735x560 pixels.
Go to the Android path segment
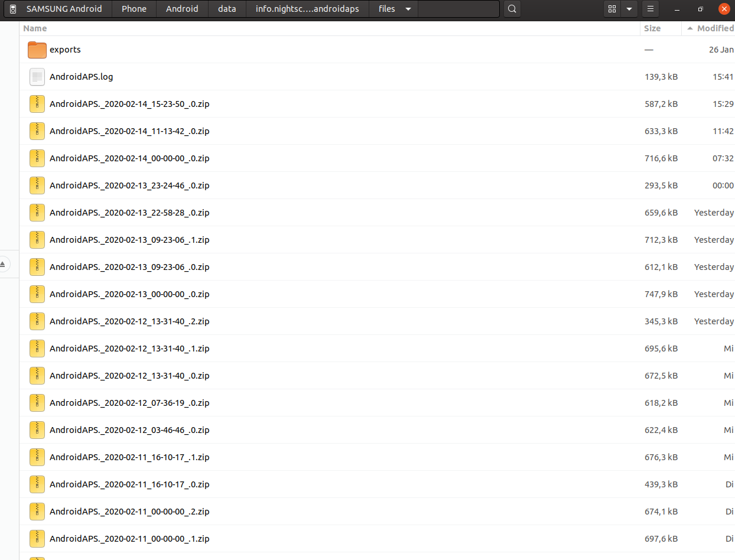pos(182,9)
